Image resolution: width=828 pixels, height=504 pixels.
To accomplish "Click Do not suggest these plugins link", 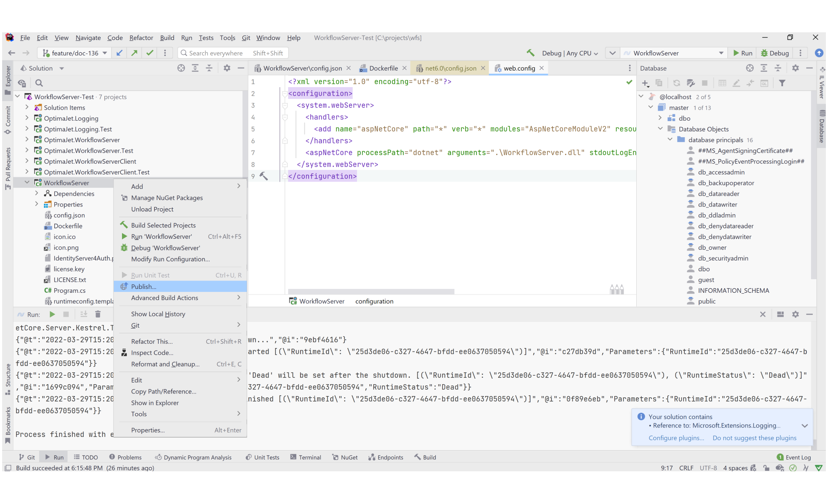I will (x=754, y=438).
